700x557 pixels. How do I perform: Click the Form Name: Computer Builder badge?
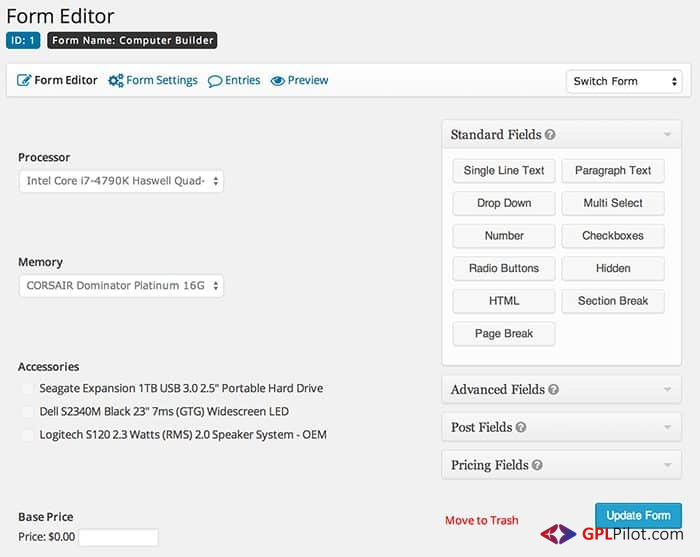pos(132,40)
